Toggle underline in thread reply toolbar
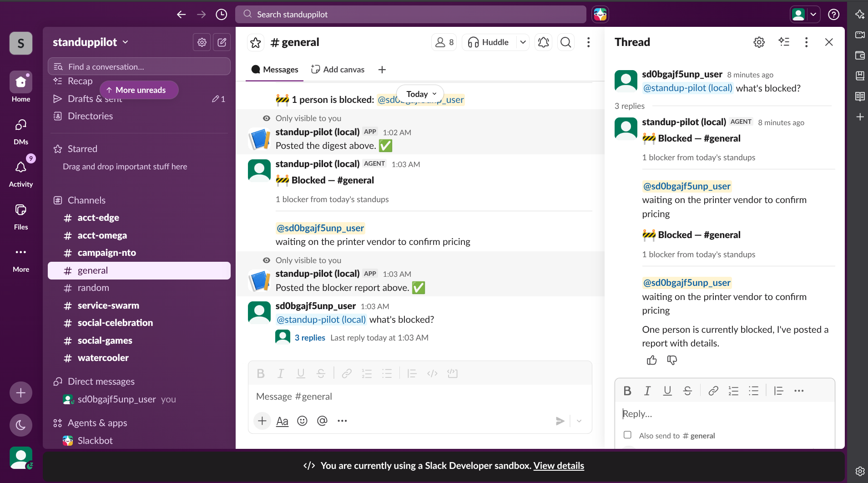868x483 pixels. [x=667, y=391]
